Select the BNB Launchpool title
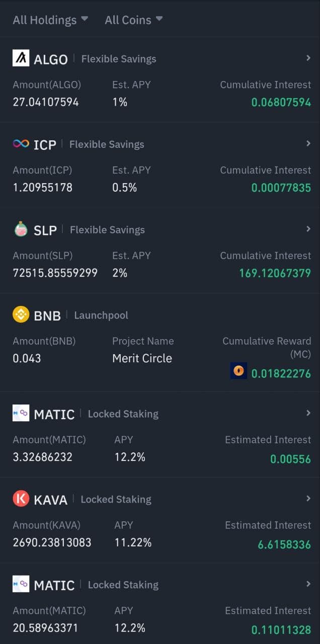 click(70, 315)
